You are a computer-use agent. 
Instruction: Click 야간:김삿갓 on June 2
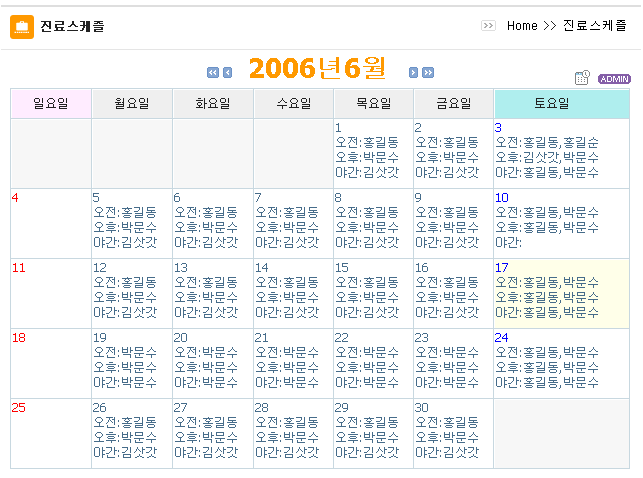[x=447, y=173]
